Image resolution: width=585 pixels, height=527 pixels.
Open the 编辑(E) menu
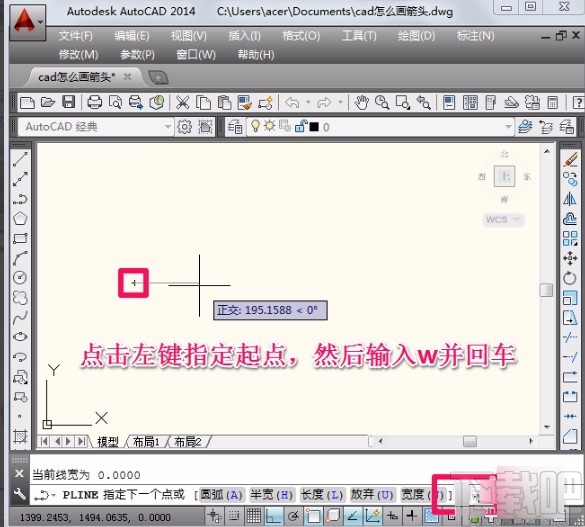pyautogui.click(x=132, y=36)
